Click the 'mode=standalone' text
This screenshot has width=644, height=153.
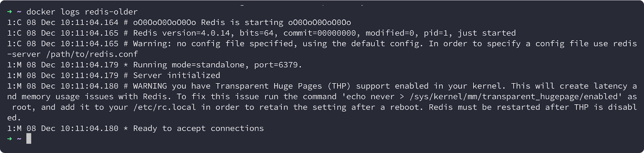tap(208, 65)
